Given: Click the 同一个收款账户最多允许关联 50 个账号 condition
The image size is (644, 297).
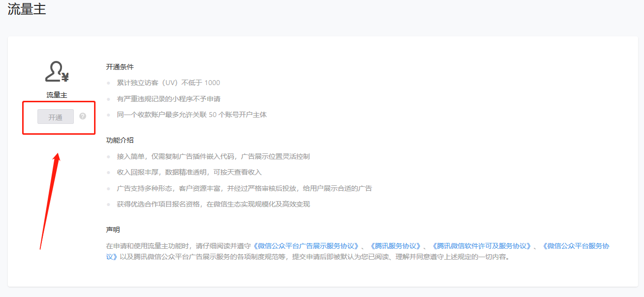Looking at the screenshot, I should [x=192, y=115].
